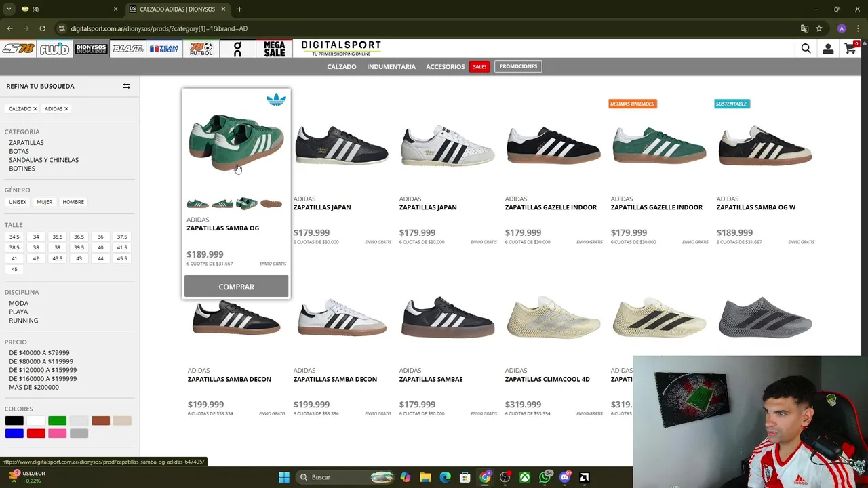Toggle the UNISEX gender filter
The image size is (868, 488).
click(x=18, y=202)
